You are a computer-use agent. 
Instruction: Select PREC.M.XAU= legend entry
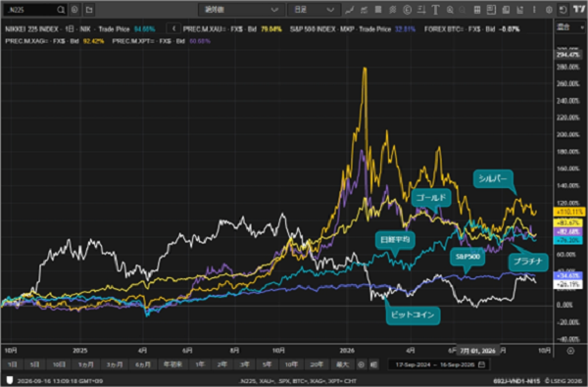coord(232,28)
